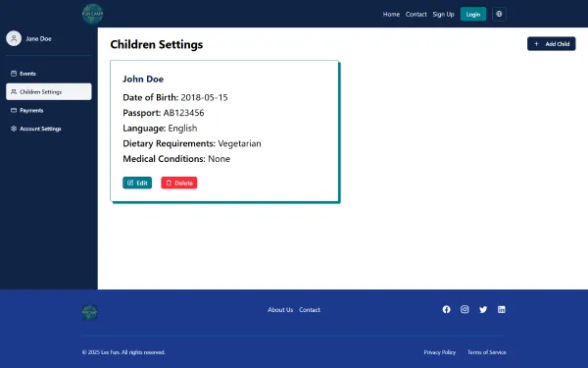
Task: Delete John Doe's child record
Action: [x=179, y=183]
